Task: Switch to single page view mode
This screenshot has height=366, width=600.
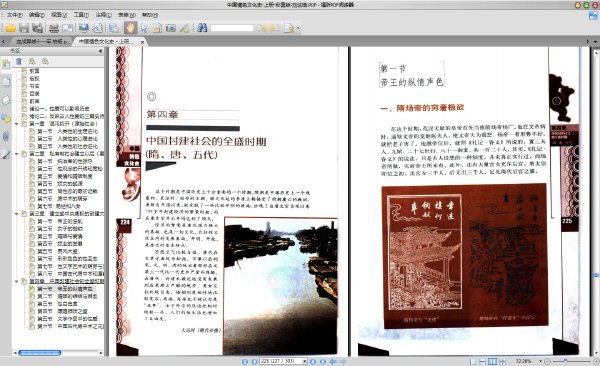Action: (x=473, y=361)
